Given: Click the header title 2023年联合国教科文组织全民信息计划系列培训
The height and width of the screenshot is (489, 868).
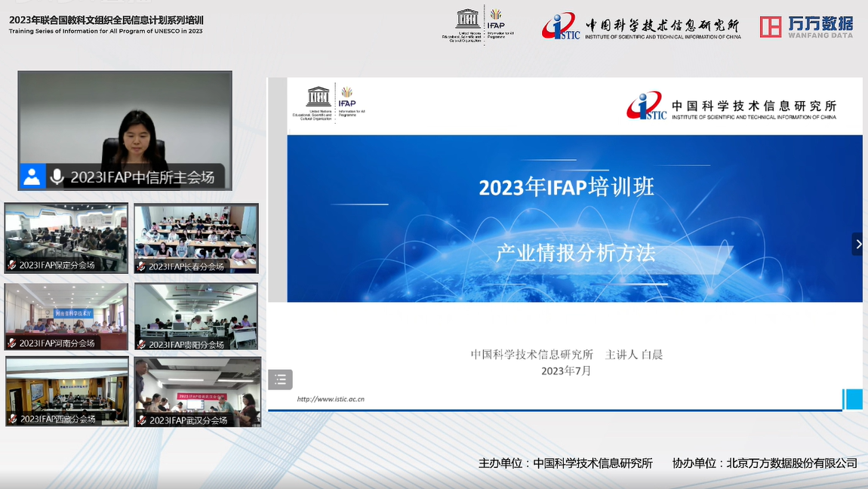Looking at the screenshot, I should [106, 20].
